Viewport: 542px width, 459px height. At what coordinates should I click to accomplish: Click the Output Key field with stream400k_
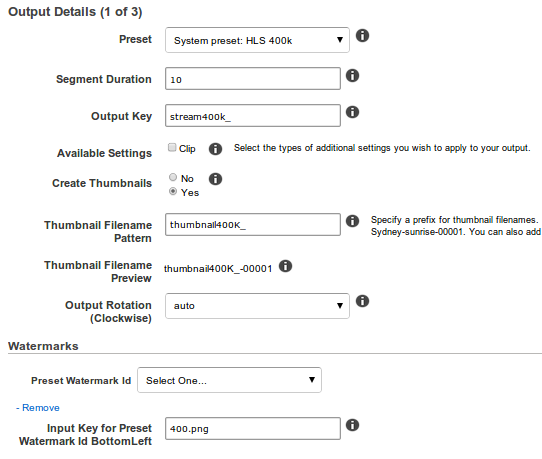pos(253,116)
